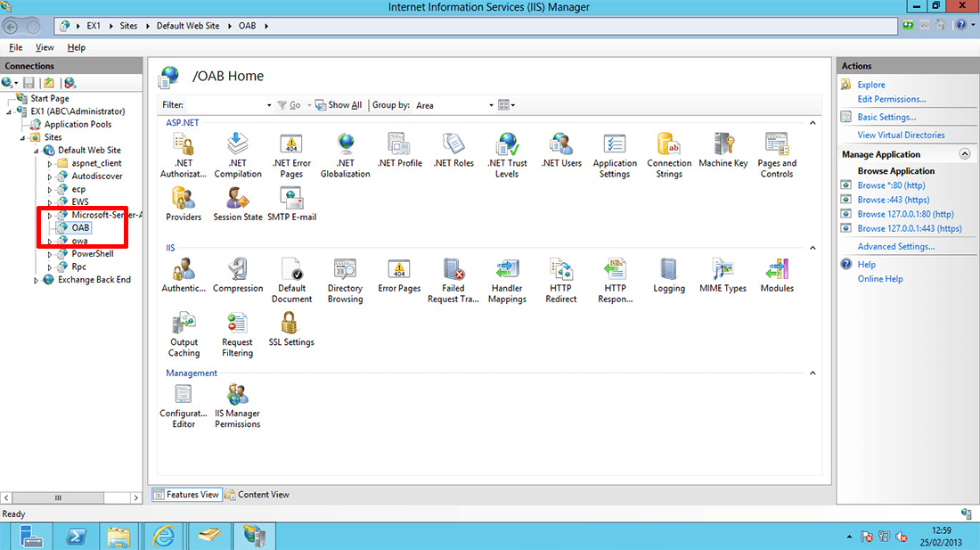Open .NET Globalization settings
The height and width of the screenshot is (550, 980).
point(346,156)
